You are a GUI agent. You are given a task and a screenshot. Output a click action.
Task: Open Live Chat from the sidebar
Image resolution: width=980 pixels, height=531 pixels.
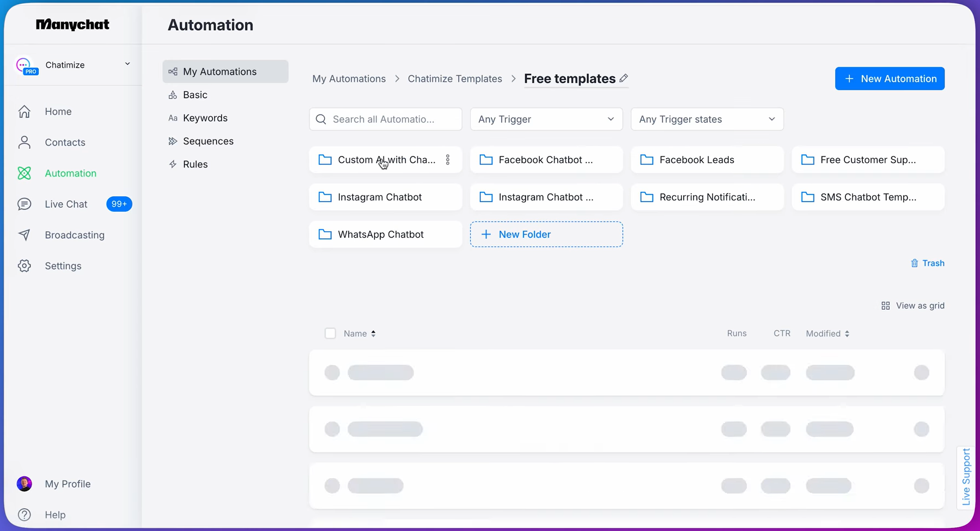[66, 204]
